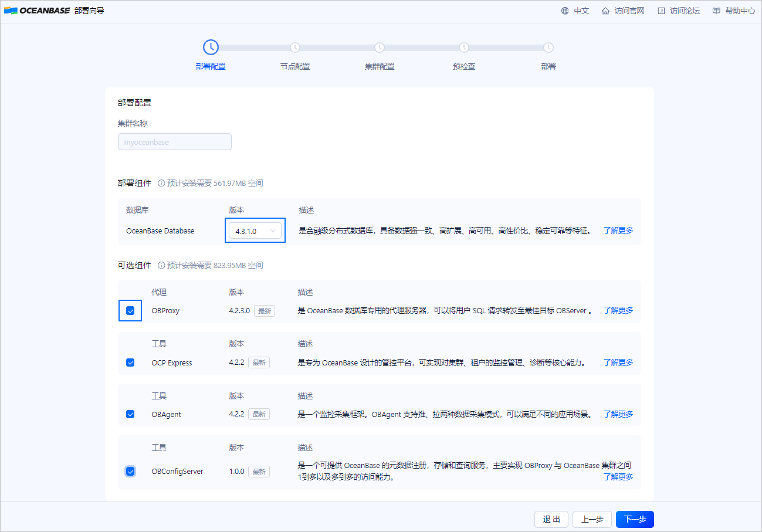Click the OceanBase logo
762x532 pixels.
[37, 11]
